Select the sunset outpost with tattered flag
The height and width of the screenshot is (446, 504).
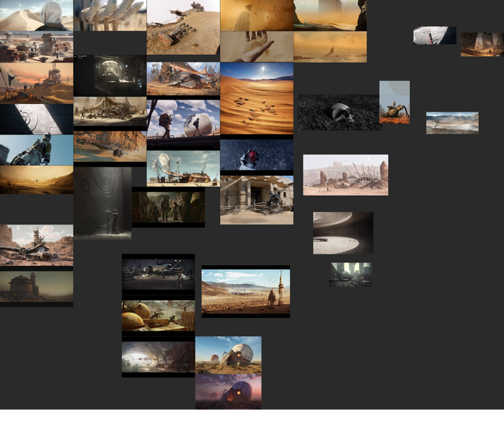coord(36,83)
